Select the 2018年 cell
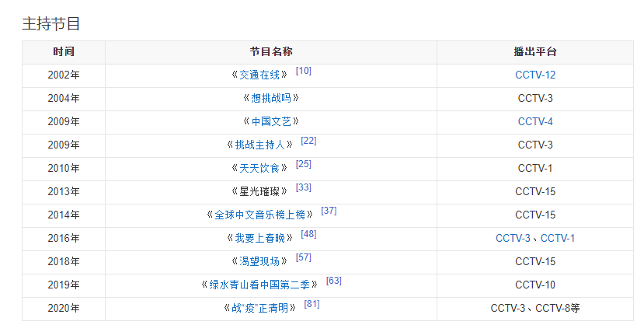The width and height of the screenshot is (644, 332). point(64,262)
